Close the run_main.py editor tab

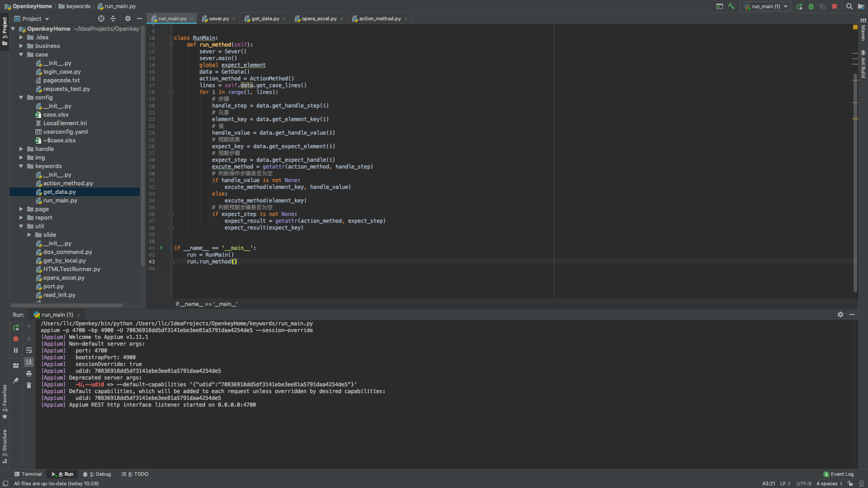pyautogui.click(x=191, y=19)
